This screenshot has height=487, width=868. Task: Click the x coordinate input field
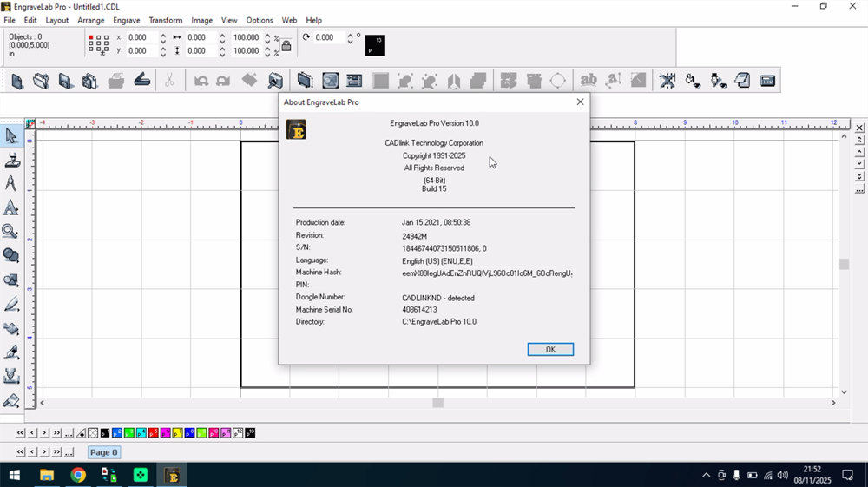(142, 37)
